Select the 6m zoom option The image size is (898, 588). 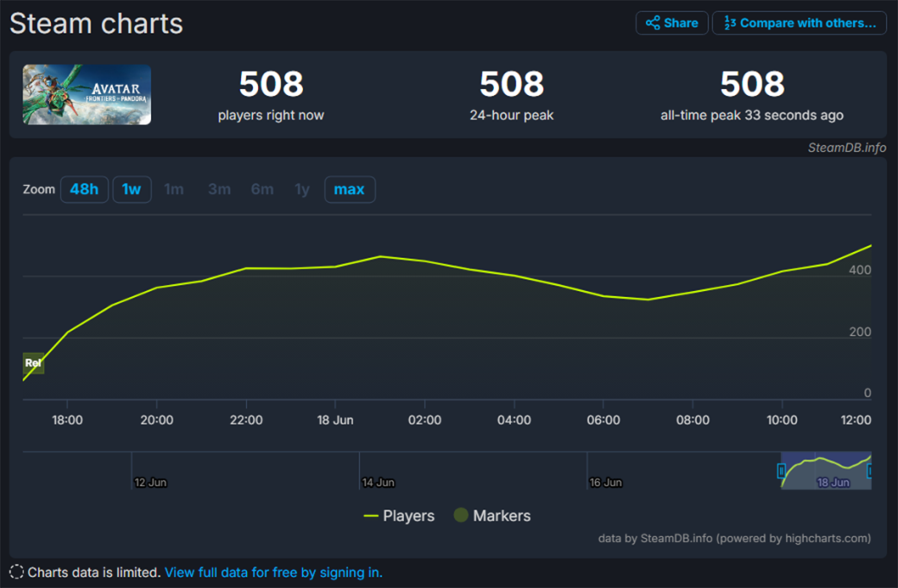coord(262,189)
